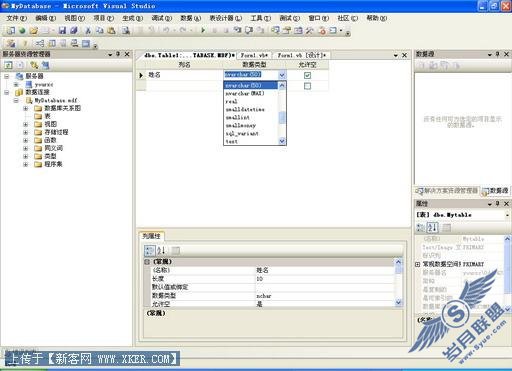Image resolution: width=512 pixels, height=371 pixels.
Task: Click the Redo arrow icon
Action: pyautogui.click(x=183, y=30)
